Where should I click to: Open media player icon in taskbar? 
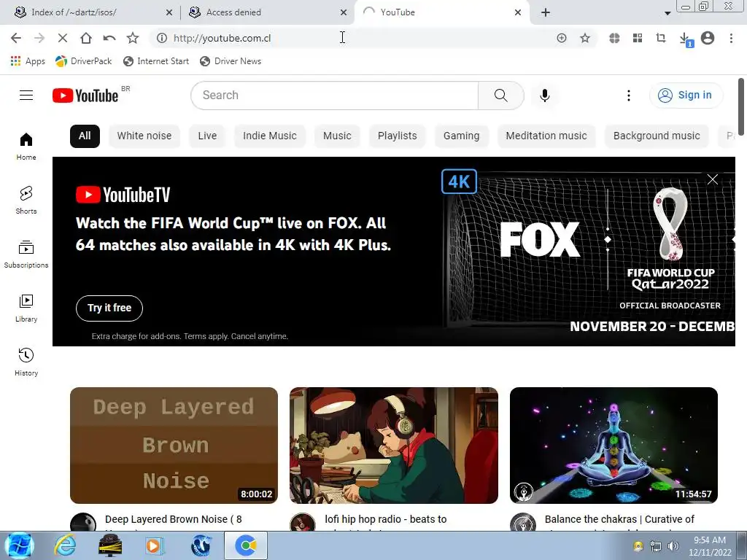tap(154, 545)
